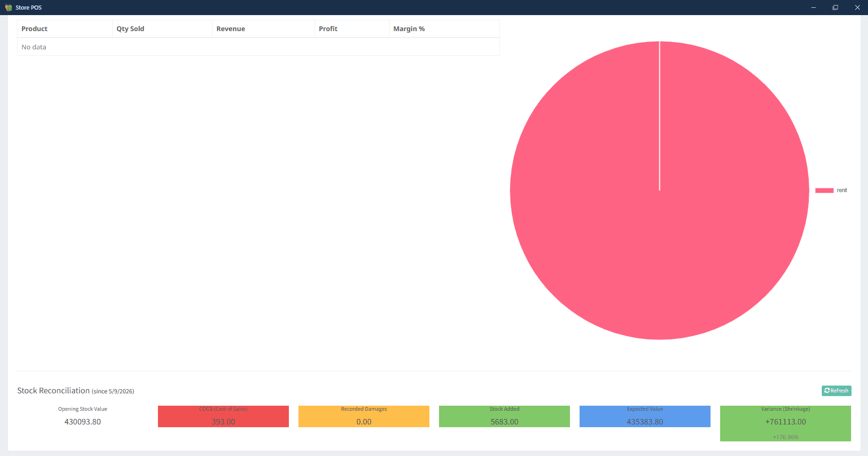Click the Expected Value label
Screen dimensions: 868x456
(x=645, y=409)
